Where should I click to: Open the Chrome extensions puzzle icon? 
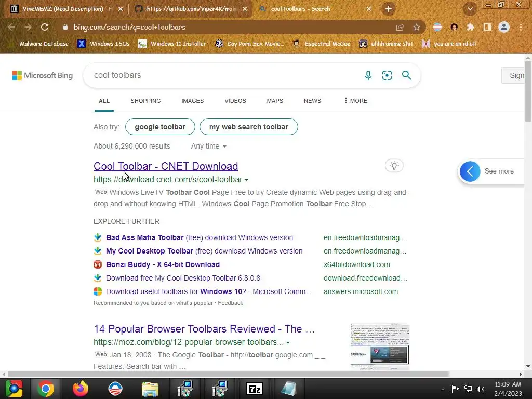[x=470, y=27]
